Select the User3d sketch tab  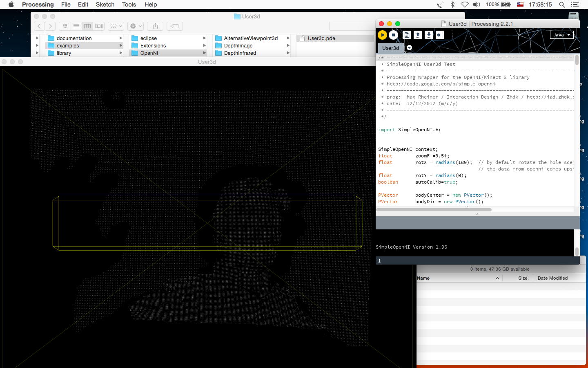click(x=391, y=48)
